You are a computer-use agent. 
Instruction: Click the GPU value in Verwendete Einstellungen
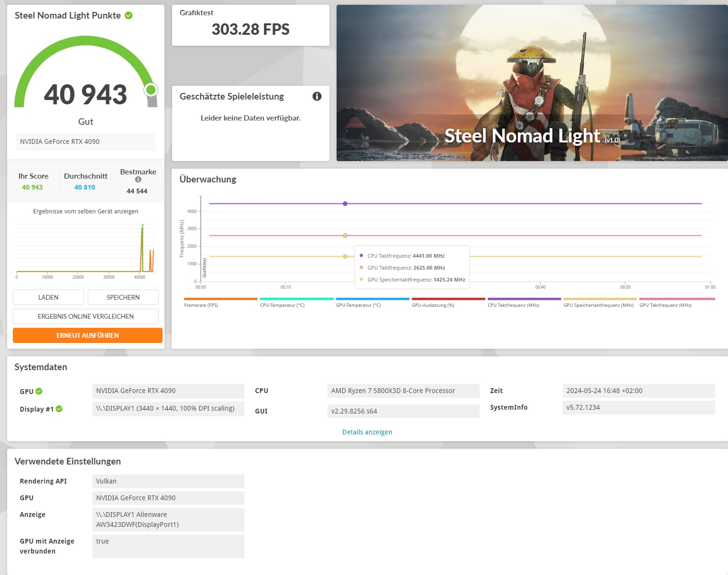[x=168, y=498]
